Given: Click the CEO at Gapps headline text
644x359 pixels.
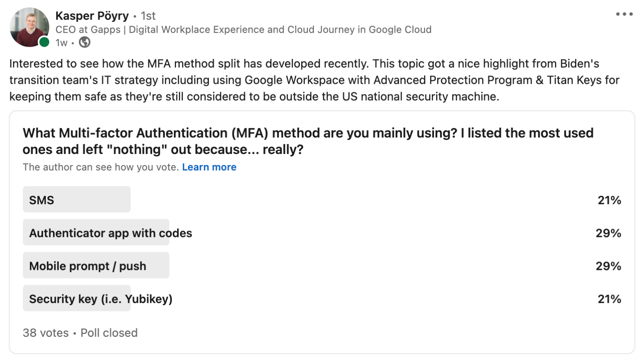Looking at the screenshot, I should click(243, 30).
